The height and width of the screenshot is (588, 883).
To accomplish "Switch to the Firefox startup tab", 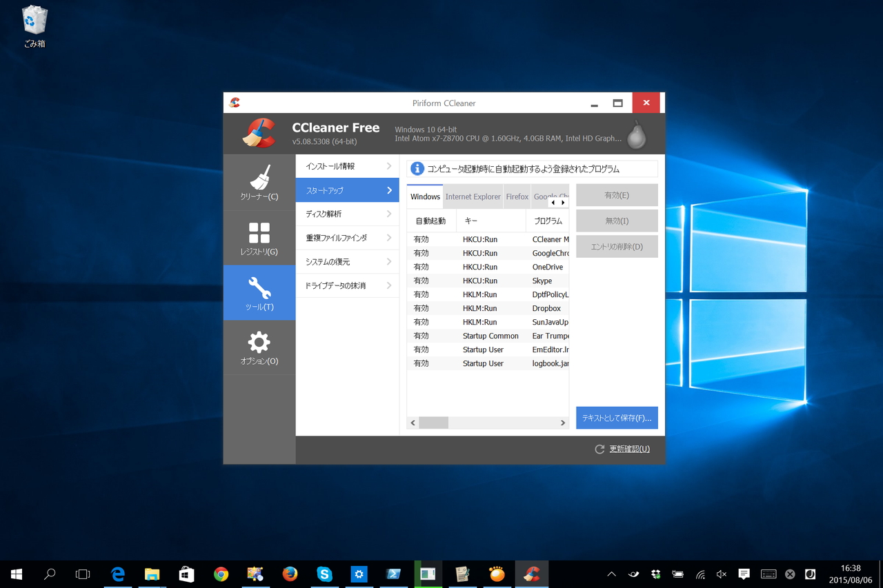I will [517, 196].
